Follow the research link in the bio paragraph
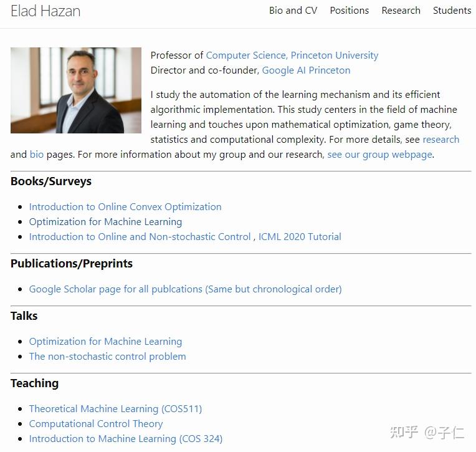476x452 pixels. (x=440, y=140)
